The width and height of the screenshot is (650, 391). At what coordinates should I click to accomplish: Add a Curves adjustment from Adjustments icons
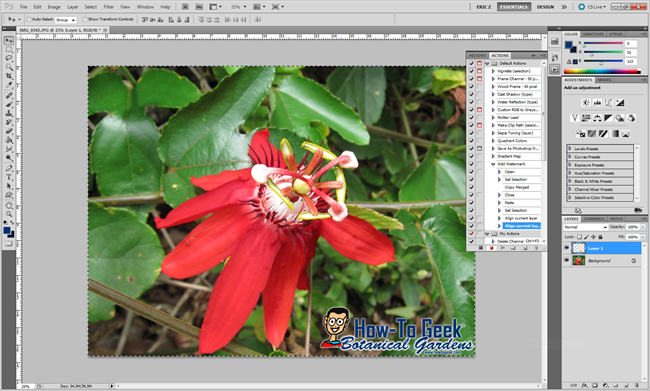[x=608, y=102]
